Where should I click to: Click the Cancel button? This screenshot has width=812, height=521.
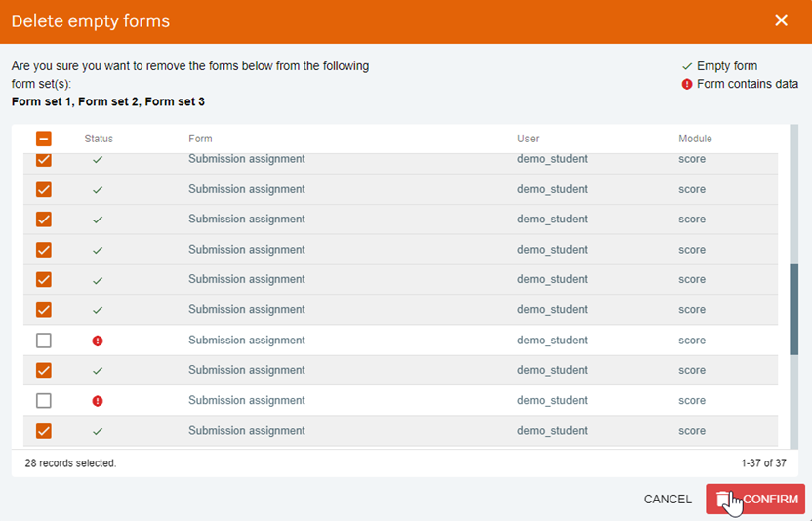click(668, 499)
